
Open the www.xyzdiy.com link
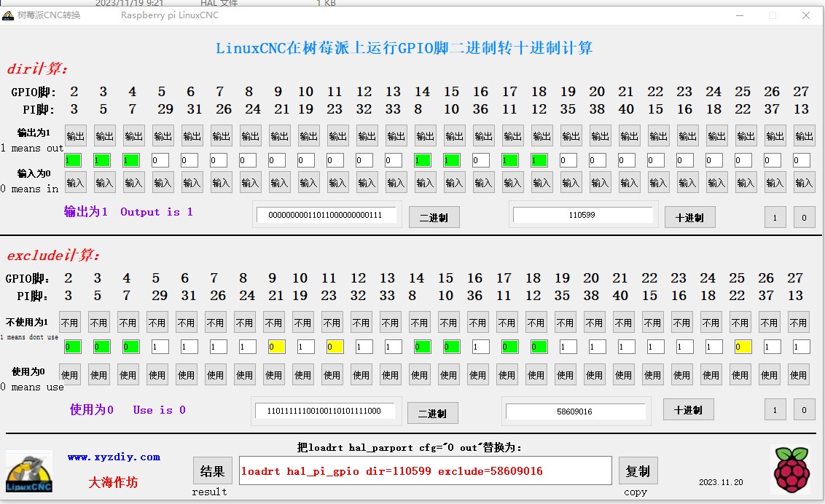[x=114, y=457]
